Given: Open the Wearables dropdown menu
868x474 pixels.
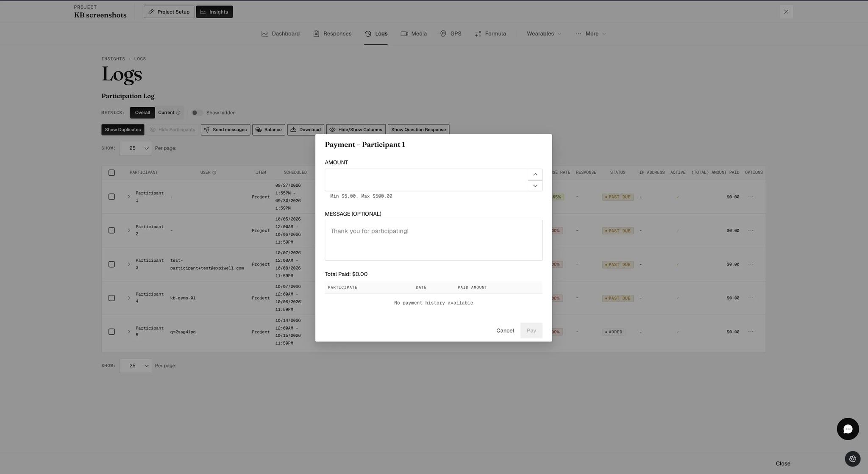Looking at the screenshot, I should click(x=544, y=34).
